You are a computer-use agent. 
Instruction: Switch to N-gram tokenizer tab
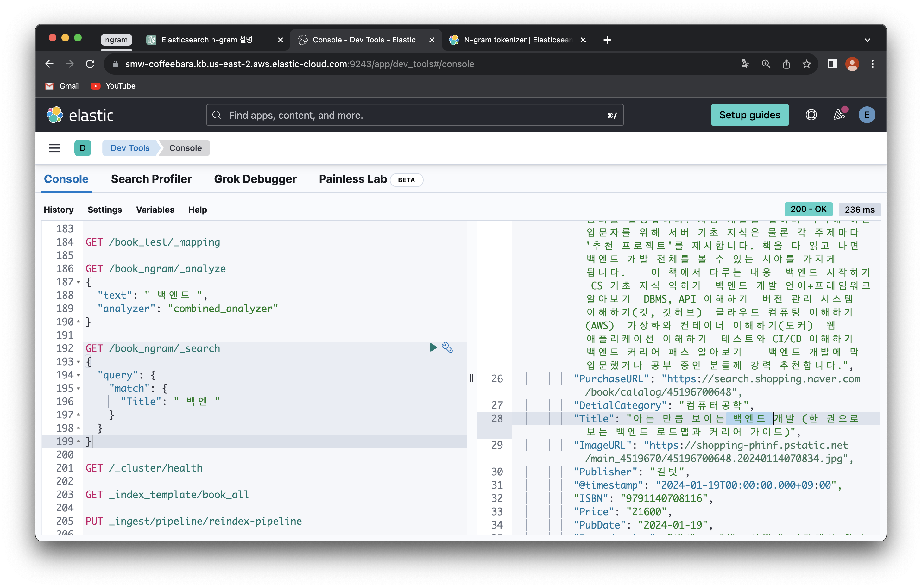point(517,40)
